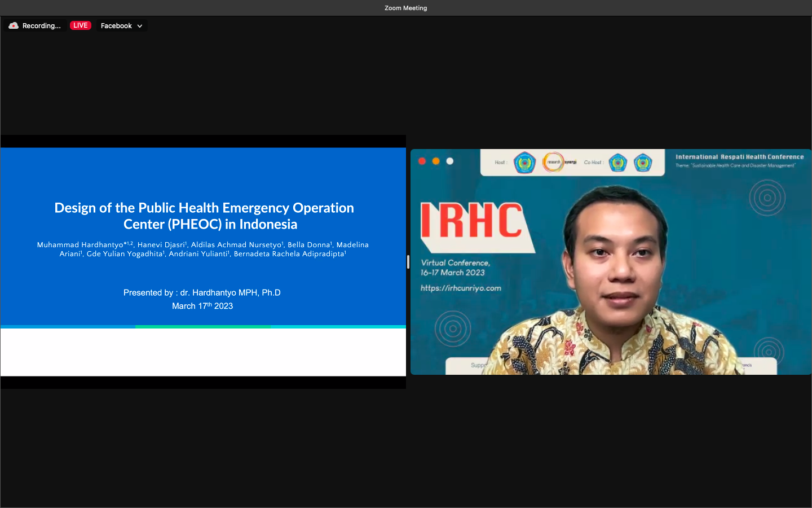812x508 pixels.
Task: Click the Recording... status text
Action: click(x=41, y=26)
